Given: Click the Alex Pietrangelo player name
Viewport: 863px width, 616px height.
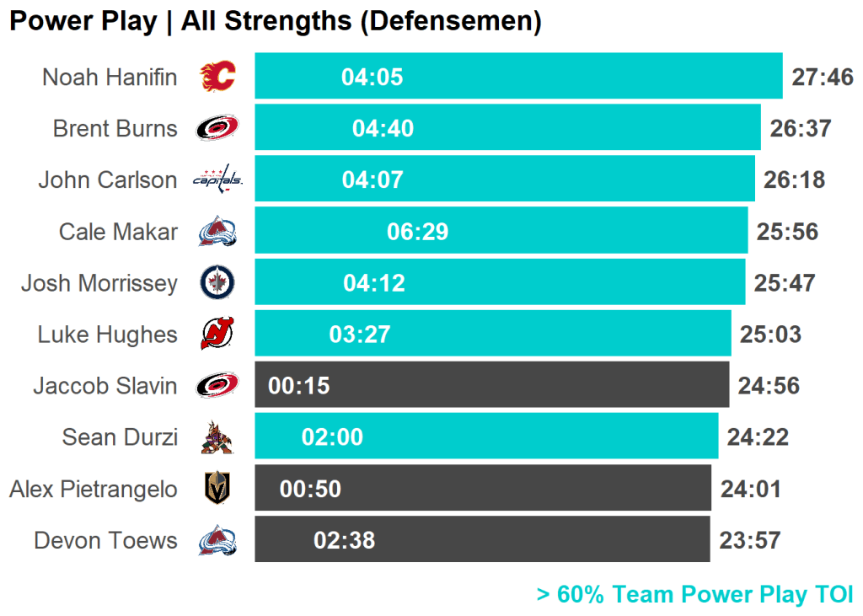Looking at the screenshot, I should (x=94, y=489).
